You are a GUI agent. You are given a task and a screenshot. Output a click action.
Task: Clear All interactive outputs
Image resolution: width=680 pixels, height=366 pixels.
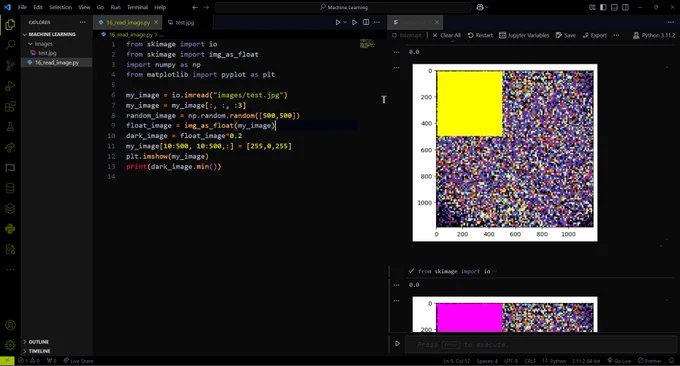pos(446,35)
